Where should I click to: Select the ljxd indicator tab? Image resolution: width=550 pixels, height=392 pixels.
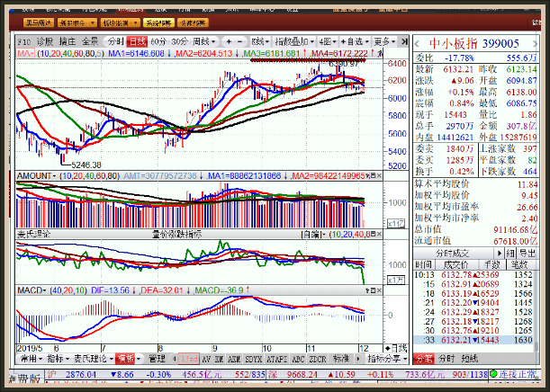point(189,359)
